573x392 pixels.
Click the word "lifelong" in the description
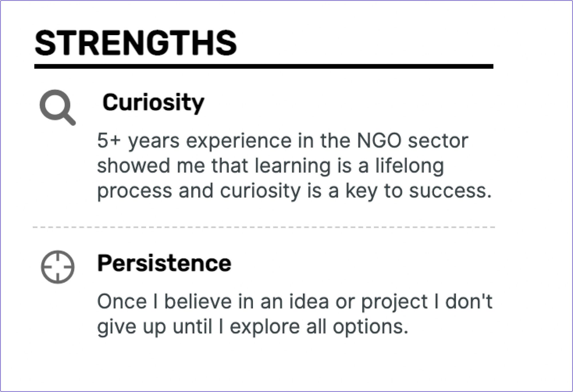tap(410, 166)
